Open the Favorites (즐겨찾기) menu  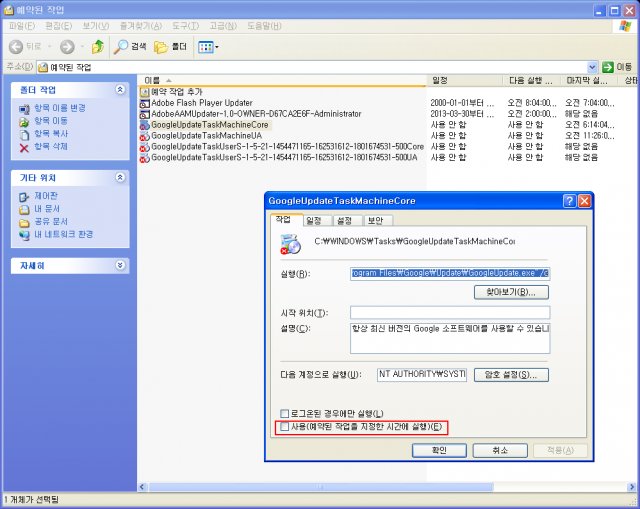141,26
